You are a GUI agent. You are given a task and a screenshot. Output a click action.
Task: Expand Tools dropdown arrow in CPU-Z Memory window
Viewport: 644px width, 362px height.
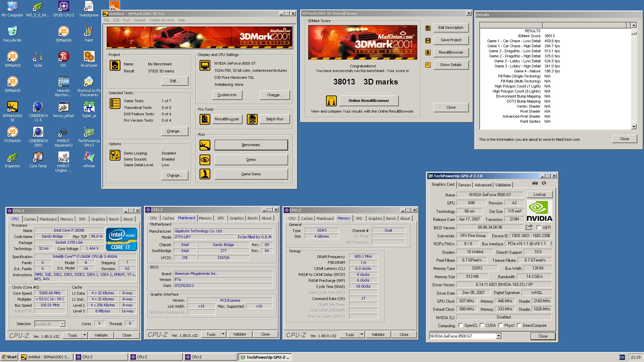click(362, 335)
